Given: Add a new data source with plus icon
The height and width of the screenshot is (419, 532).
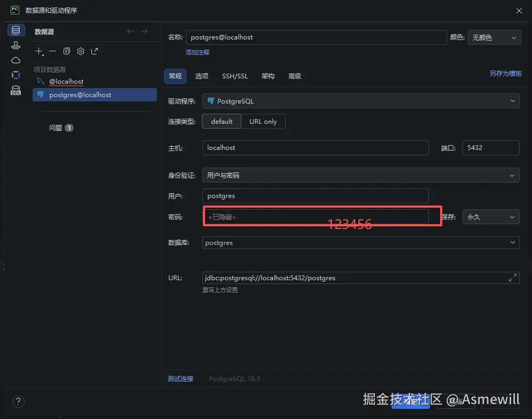Looking at the screenshot, I should [39, 51].
